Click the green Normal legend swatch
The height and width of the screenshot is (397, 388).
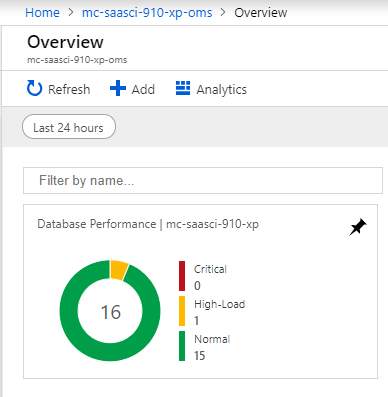[x=182, y=346]
